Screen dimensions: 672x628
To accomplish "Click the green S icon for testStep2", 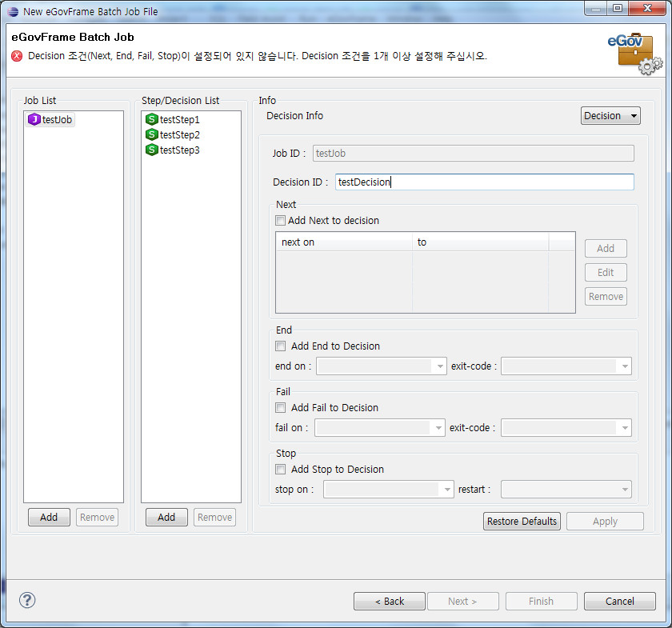I will (152, 134).
